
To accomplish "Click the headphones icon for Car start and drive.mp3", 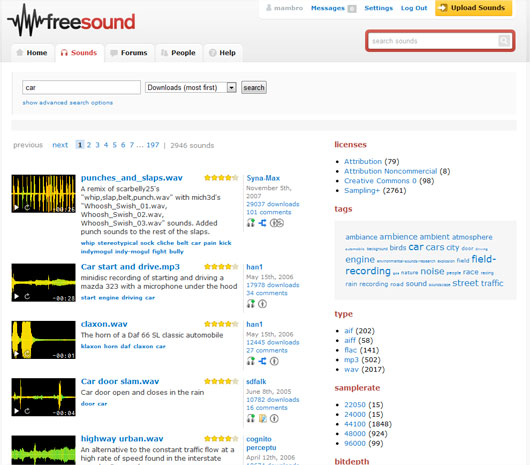I will point(250,304).
